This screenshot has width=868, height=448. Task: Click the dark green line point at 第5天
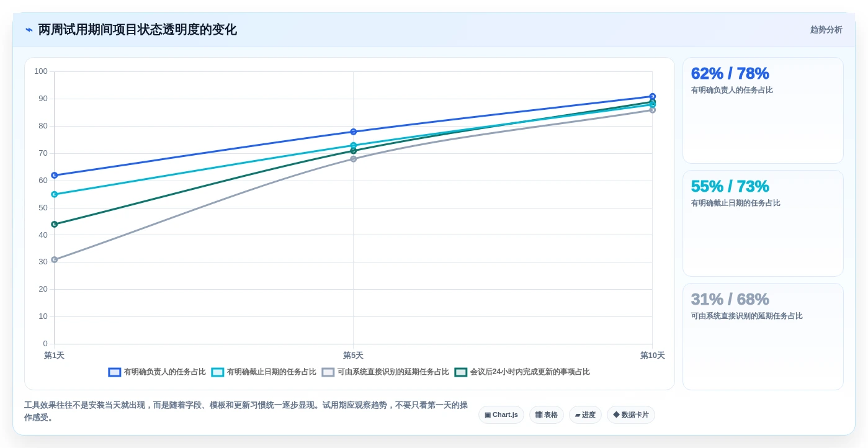click(x=353, y=151)
